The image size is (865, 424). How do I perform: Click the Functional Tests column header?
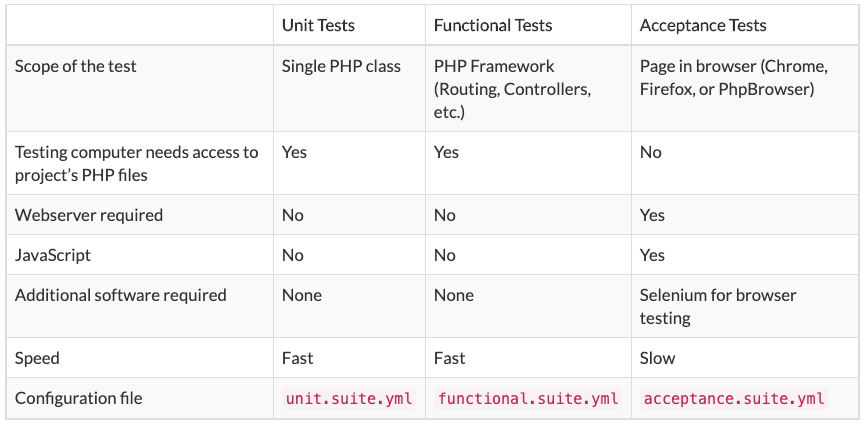tap(493, 25)
